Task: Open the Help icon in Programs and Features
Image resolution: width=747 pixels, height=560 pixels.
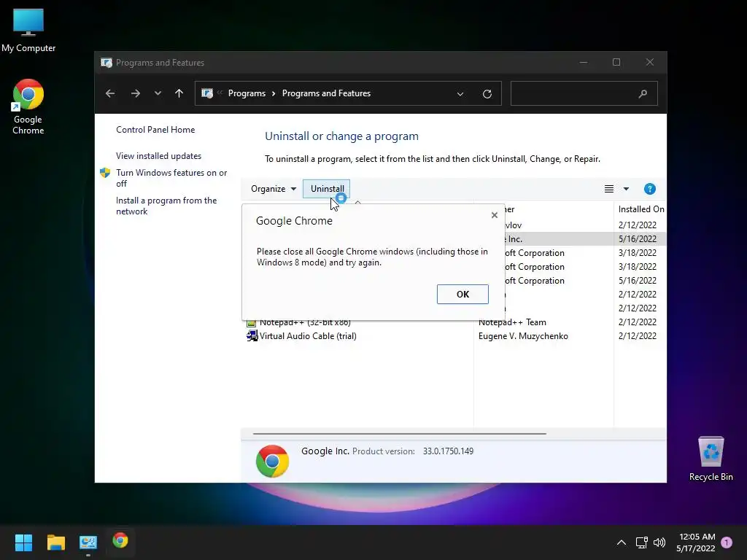Action: pos(649,189)
